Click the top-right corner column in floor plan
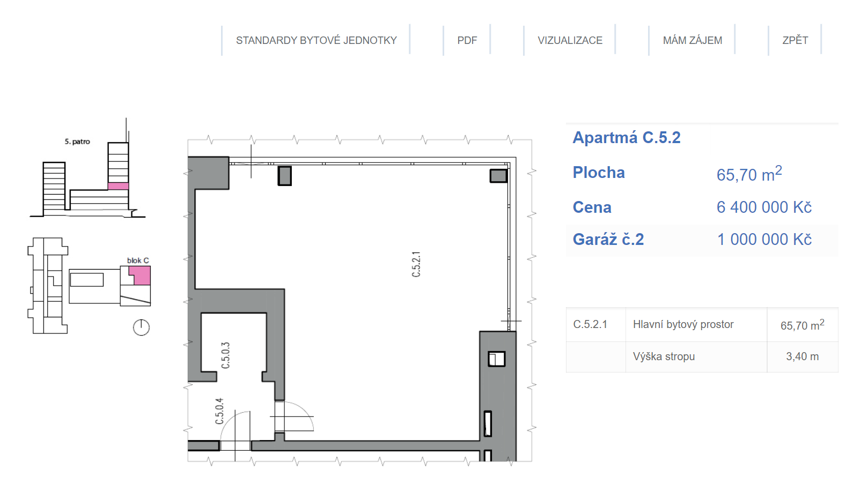 pos(498,176)
